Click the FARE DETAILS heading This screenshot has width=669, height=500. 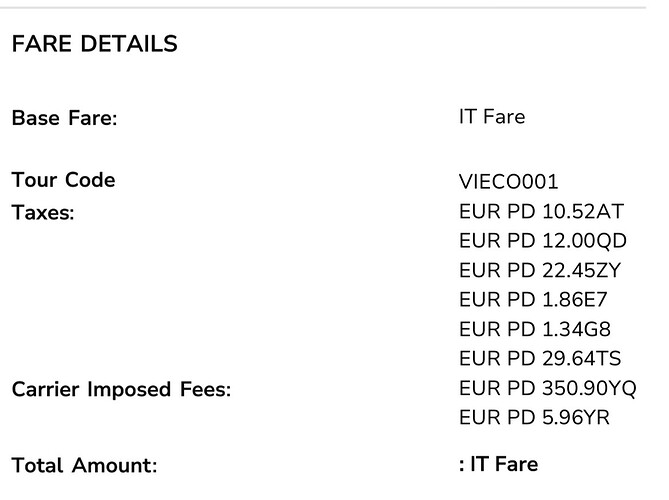(x=94, y=44)
